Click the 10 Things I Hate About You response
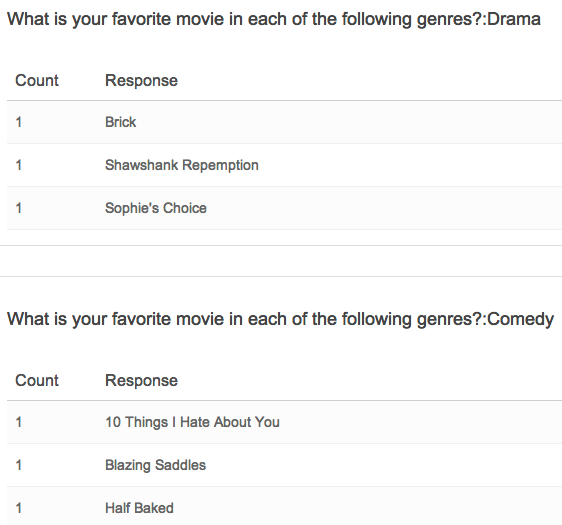The image size is (562, 525). pos(192,422)
